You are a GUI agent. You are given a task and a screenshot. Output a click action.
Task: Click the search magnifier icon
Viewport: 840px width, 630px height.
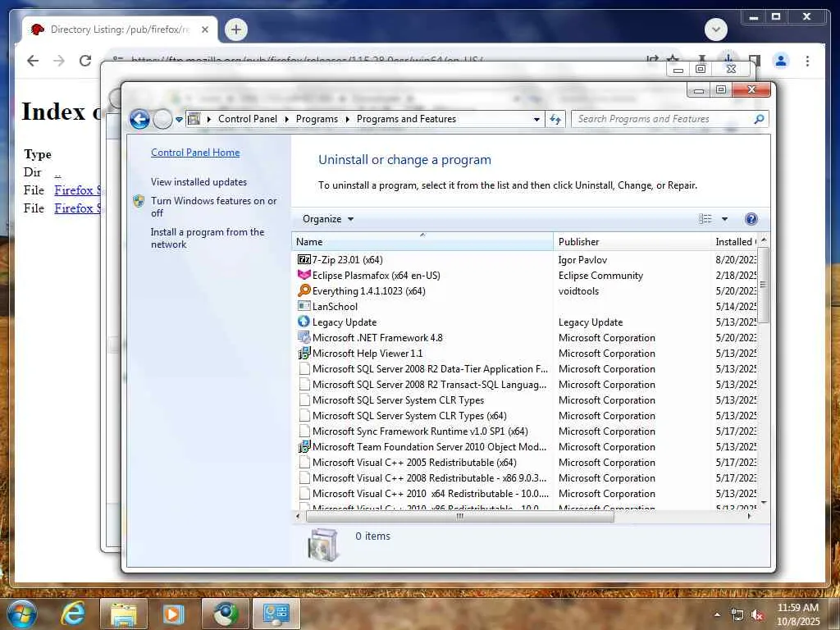tap(759, 119)
